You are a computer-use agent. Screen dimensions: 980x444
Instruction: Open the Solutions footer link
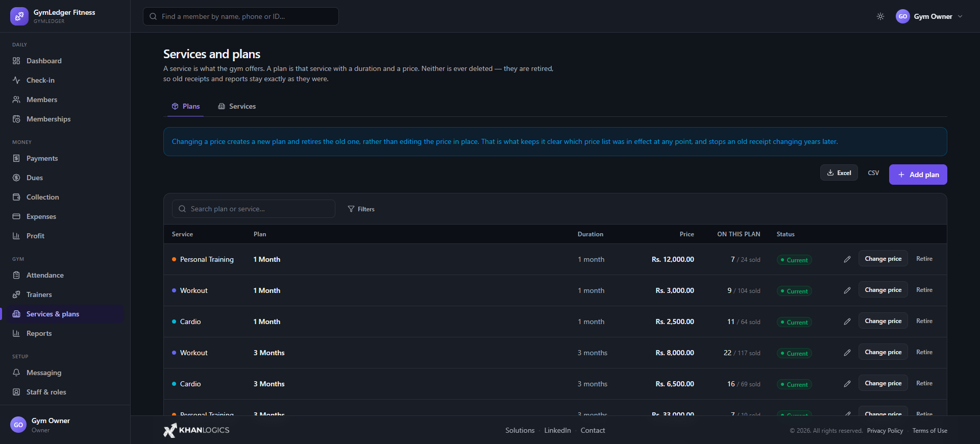pos(520,430)
